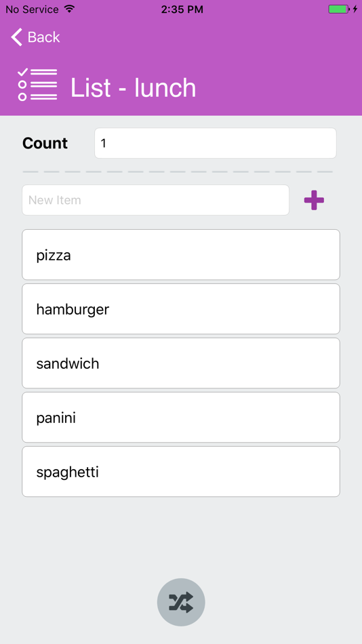Focus the Count input field
This screenshot has width=362, height=644.
(216, 143)
